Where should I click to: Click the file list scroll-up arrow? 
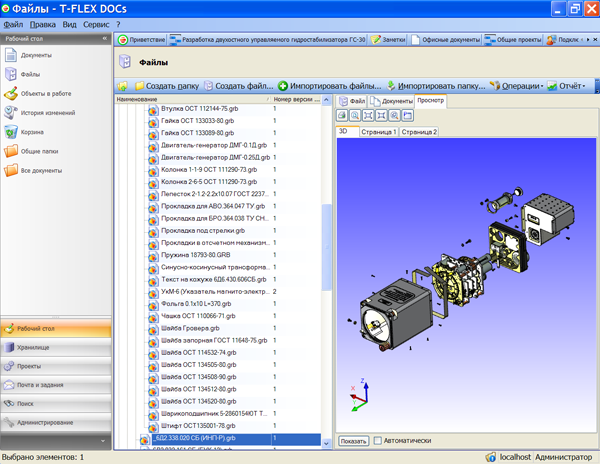pyautogui.click(x=326, y=100)
